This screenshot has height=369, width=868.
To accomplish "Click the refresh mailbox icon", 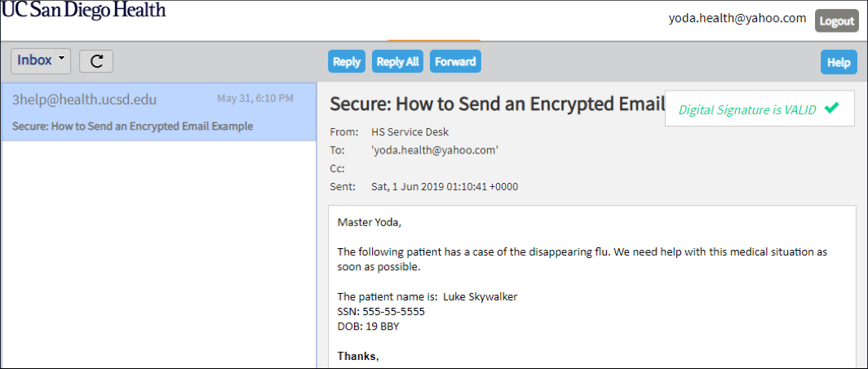I will point(96,61).
